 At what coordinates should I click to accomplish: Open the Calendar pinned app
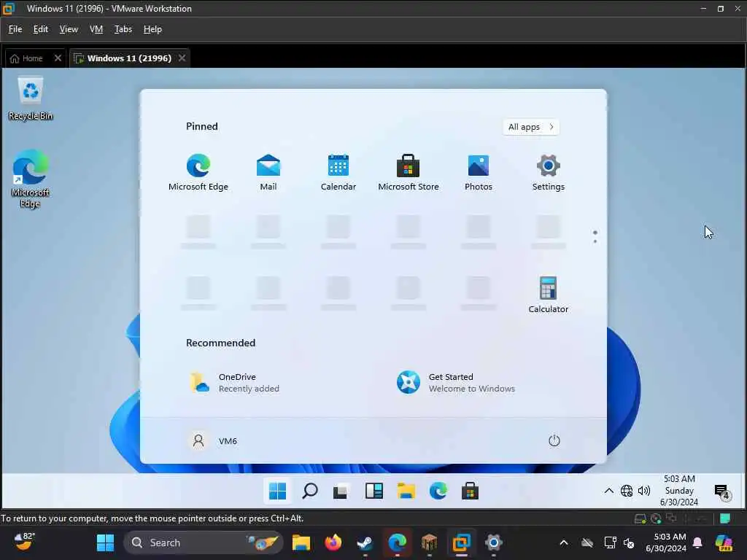tap(338, 172)
